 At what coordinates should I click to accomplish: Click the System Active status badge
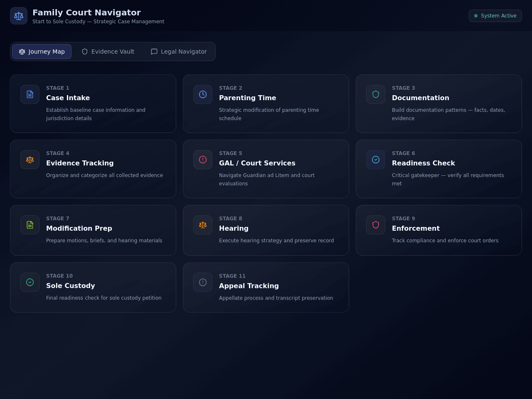[495, 16]
